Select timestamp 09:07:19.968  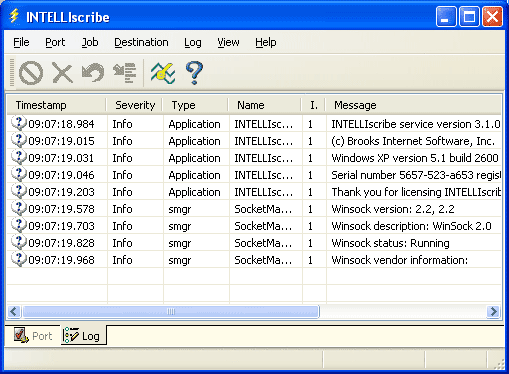coord(61,260)
